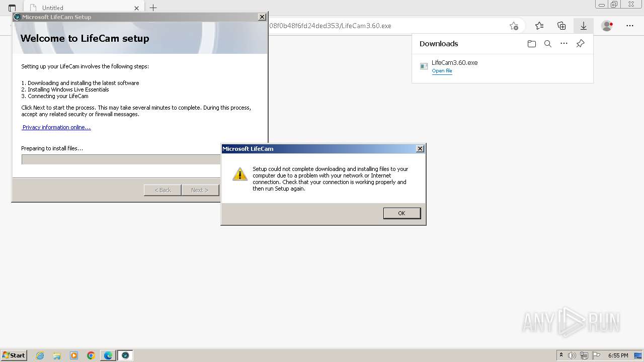Screen dimensions: 644x362
Task: Restore down the Edge window
Action: click(x=614, y=5)
